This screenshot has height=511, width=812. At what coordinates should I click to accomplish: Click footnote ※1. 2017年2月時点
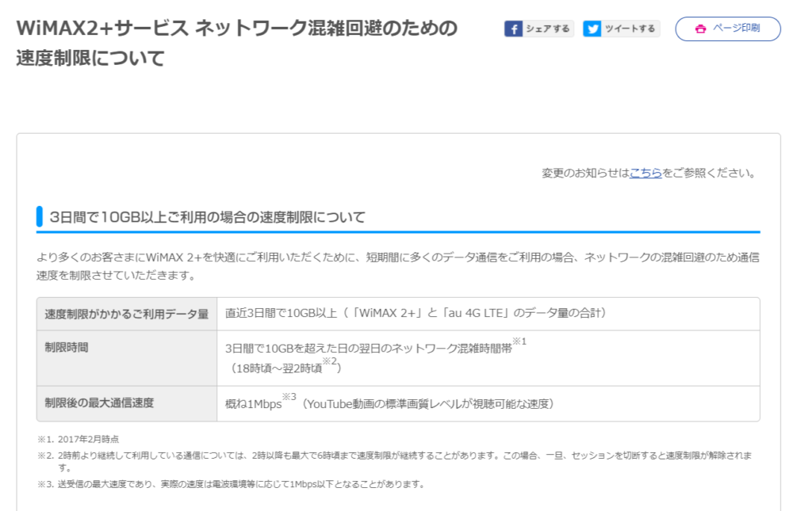[x=79, y=439]
